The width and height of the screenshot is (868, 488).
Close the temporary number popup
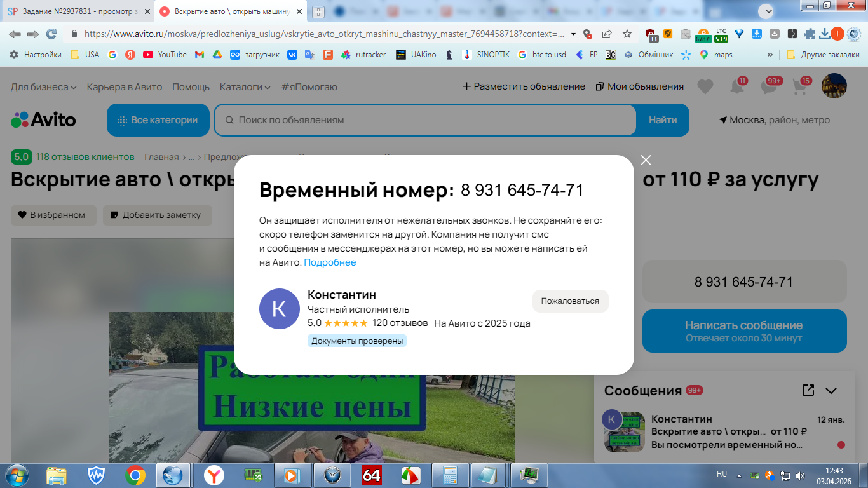[646, 160]
